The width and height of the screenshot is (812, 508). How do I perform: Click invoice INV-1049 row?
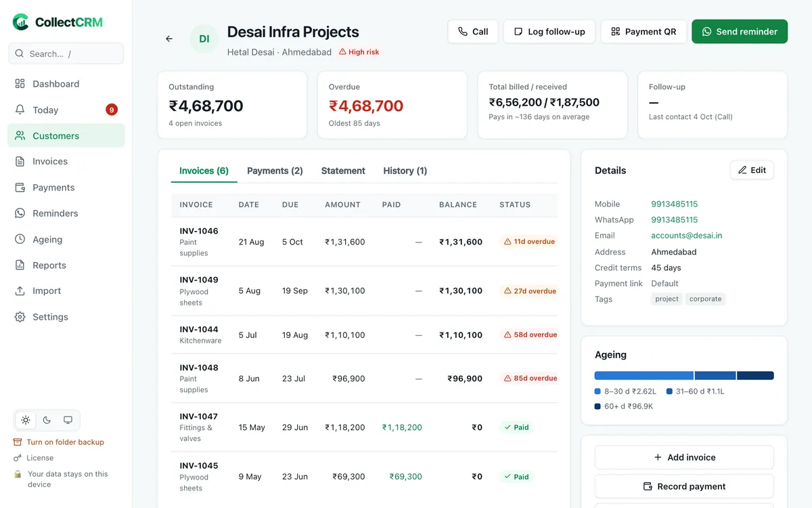[x=364, y=291]
